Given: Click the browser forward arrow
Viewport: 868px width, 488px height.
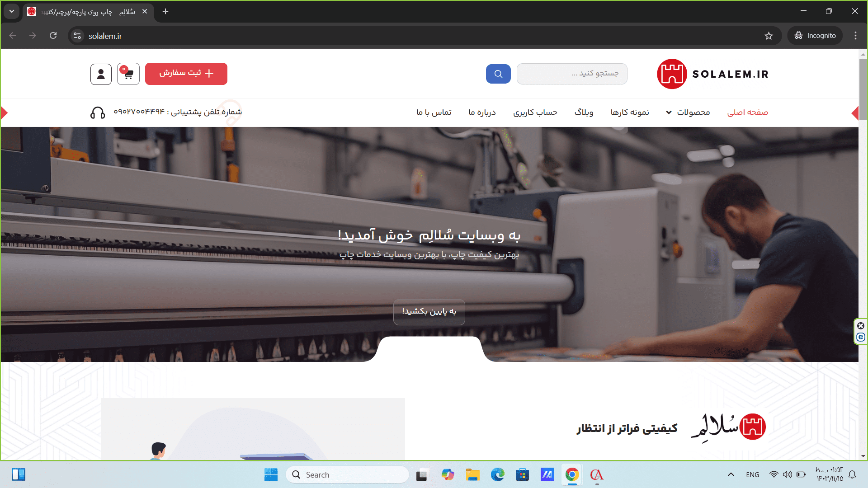Looking at the screenshot, I should pyautogui.click(x=33, y=36).
